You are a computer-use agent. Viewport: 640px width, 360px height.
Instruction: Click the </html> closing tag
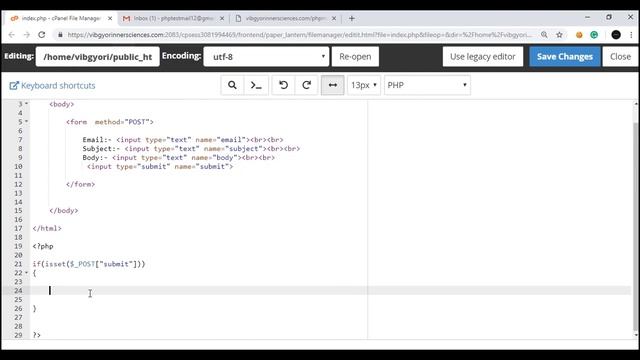pyautogui.click(x=47, y=228)
